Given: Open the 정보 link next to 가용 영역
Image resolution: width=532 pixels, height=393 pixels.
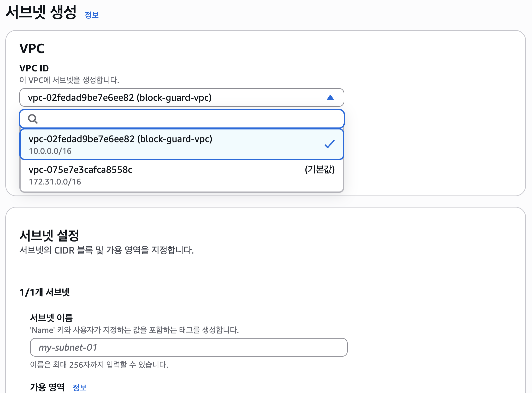Looking at the screenshot, I should pos(79,387).
